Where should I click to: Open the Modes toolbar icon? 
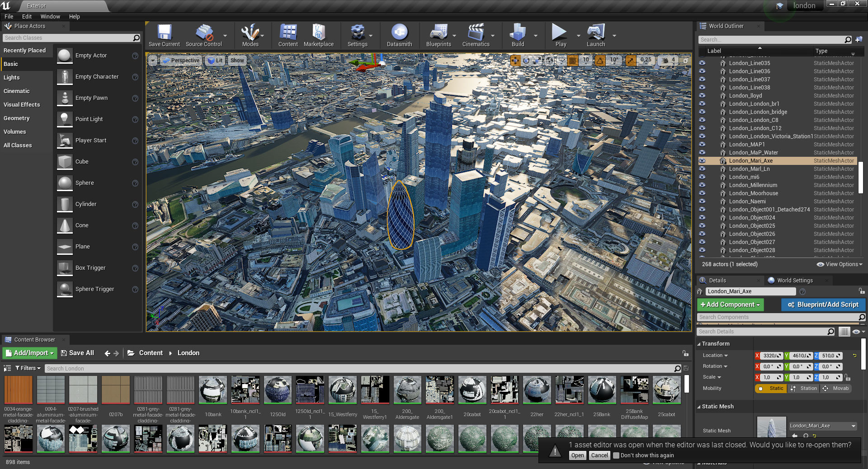pyautogui.click(x=250, y=33)
